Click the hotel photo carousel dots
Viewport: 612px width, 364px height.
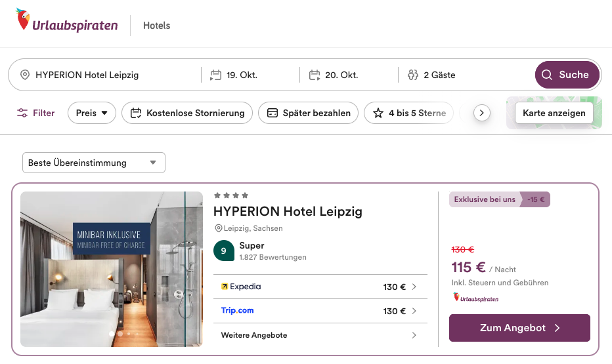(x=120, y=334)
